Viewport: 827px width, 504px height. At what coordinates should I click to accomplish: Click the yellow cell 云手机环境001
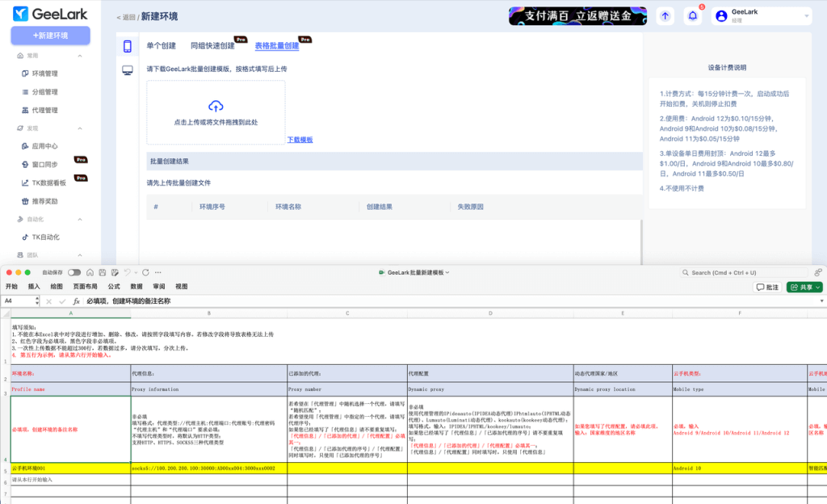click(x=70, y=468)
